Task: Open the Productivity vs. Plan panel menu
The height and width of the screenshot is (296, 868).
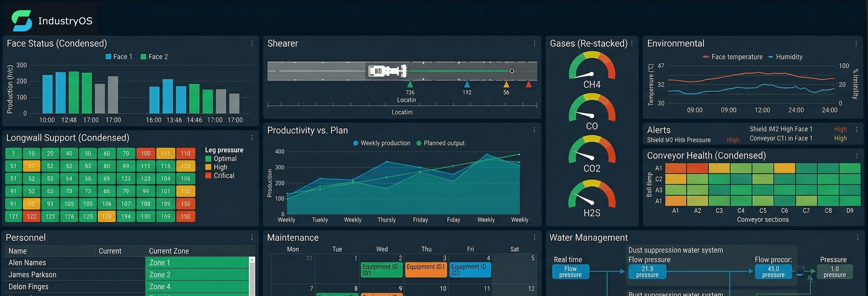Action: (534, 130)
